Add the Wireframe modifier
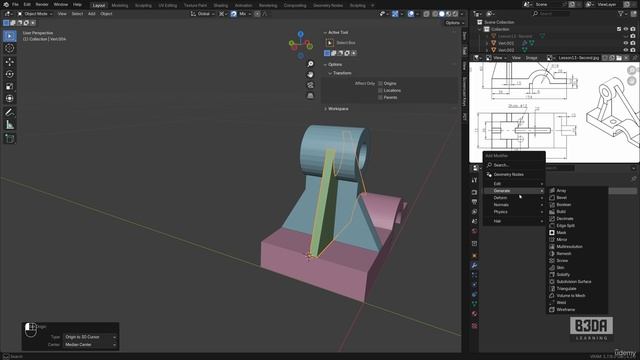 click(x=577, y=310)
